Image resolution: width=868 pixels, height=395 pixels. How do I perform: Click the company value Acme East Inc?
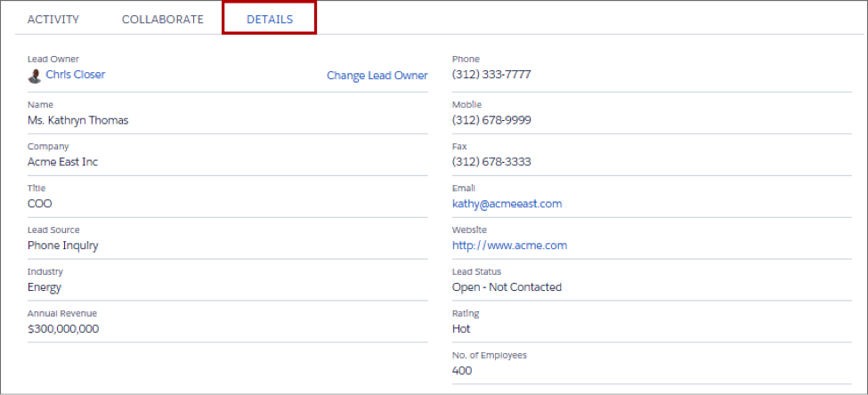tap(62, 162)
